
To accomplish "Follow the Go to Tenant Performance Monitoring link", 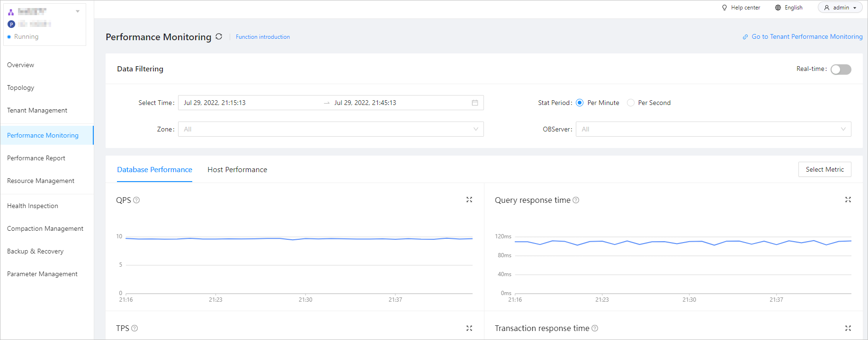I will pyautogui.click(x=806, y=36).
